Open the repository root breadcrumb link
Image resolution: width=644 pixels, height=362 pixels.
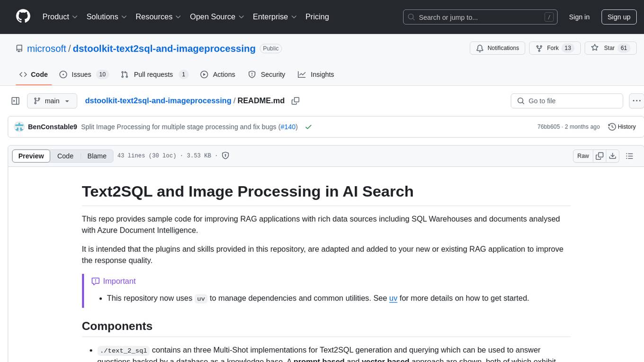158,100
